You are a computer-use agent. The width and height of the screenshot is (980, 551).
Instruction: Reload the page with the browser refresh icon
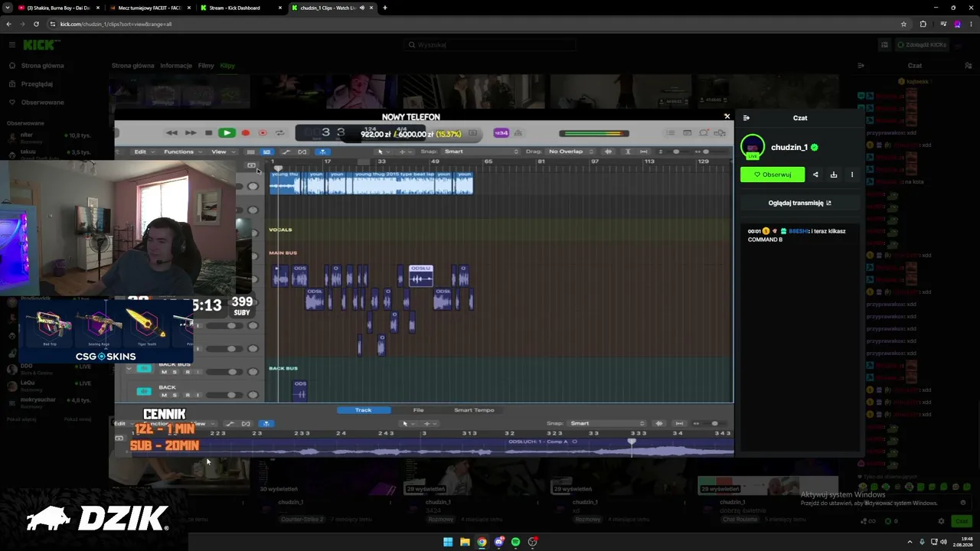coord(36,24)
